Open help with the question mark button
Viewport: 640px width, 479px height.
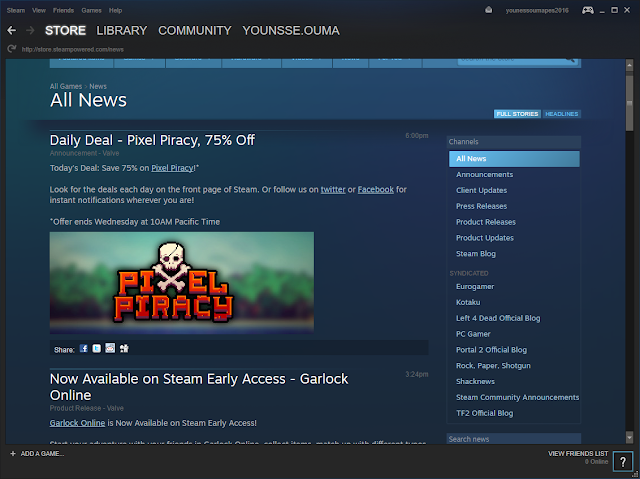point(622,462)
